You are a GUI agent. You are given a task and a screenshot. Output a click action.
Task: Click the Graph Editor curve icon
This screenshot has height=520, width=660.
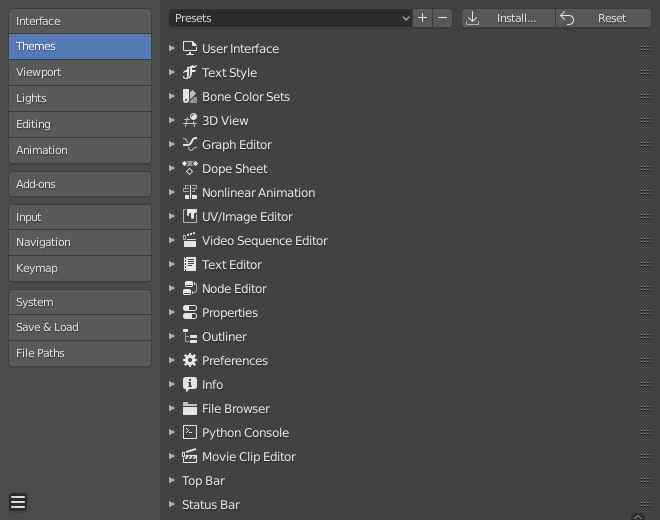(x=190, y=144)
